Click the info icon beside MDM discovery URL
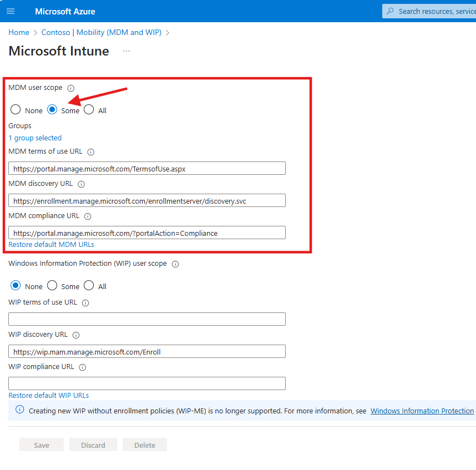 [x=81, y=184]
